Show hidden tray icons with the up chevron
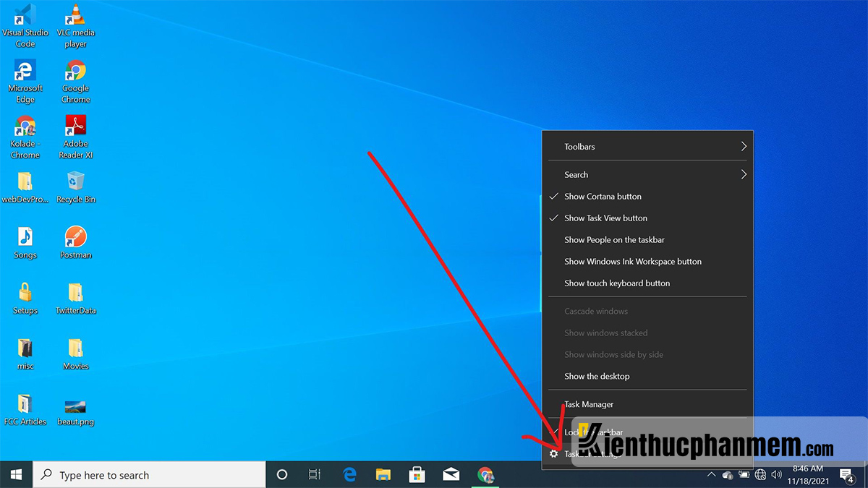This screenshot has height=488, width=868. [x=711, y=475]
